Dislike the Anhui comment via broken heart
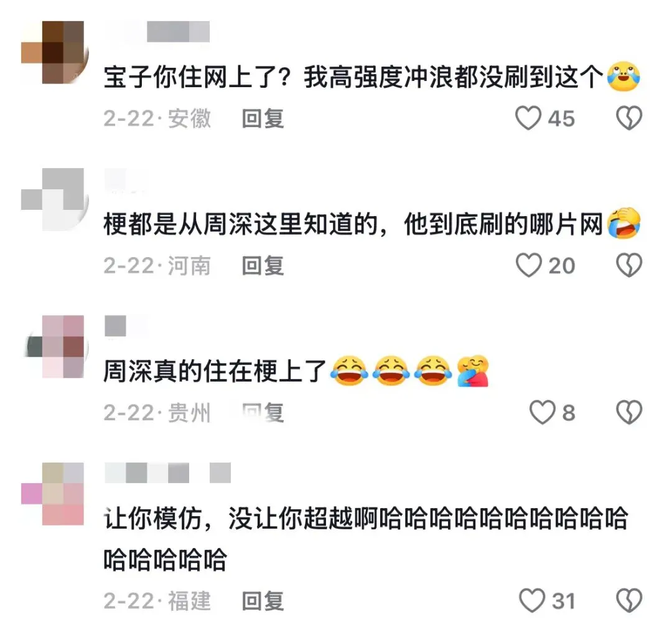672x637 pixels. (x=628, y=118)
